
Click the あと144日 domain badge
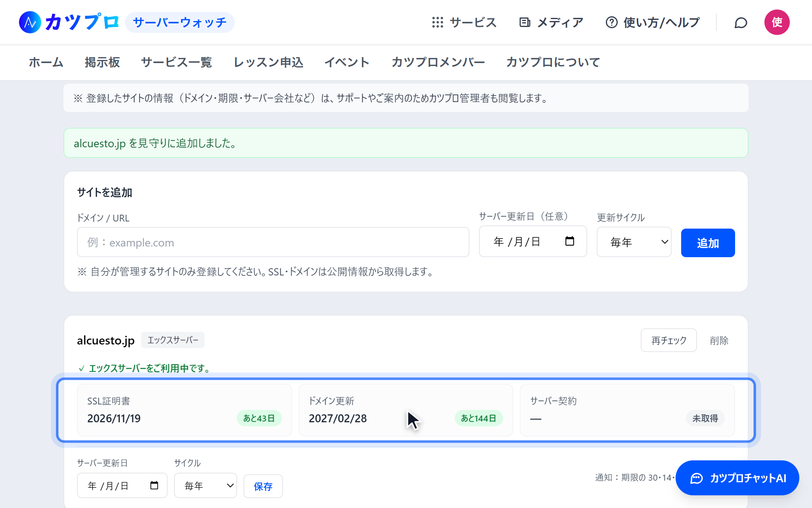[x=479, y=418]
